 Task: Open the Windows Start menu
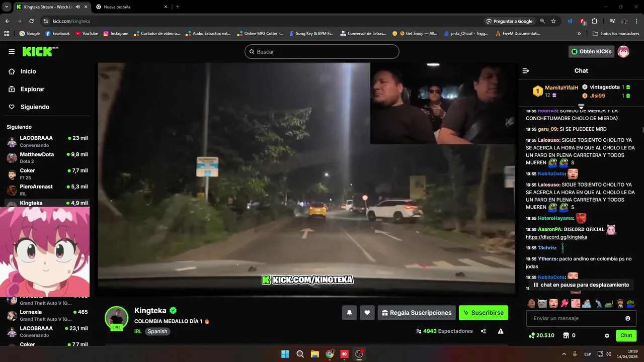coord(285,354)
